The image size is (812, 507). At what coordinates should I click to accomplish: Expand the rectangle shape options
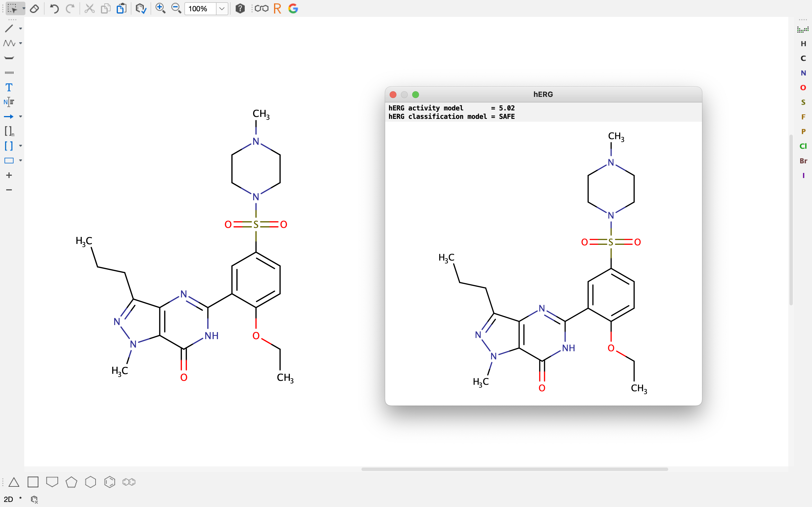coord(21,161)
